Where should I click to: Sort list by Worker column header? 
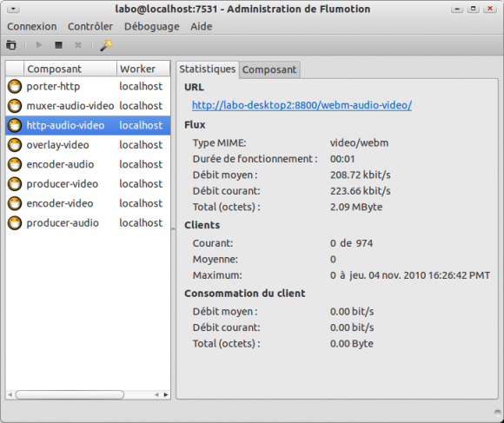pyautogui.click(x=143, y=69)
